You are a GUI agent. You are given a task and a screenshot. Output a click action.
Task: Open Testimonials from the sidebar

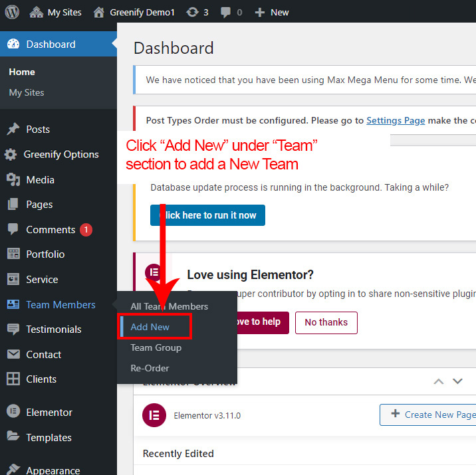(53, 330)
